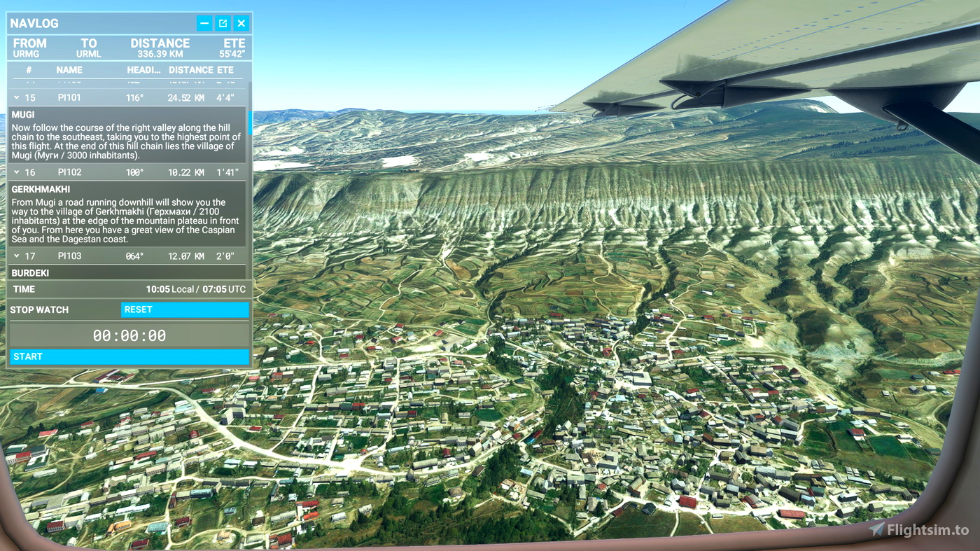
Task: Click the NAME column header
Action: 69,70
